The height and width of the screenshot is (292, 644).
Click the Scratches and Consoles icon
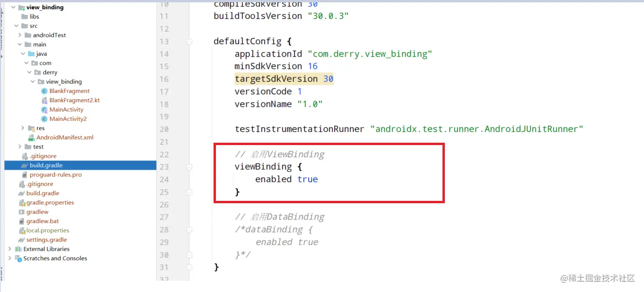pos(18,259)
